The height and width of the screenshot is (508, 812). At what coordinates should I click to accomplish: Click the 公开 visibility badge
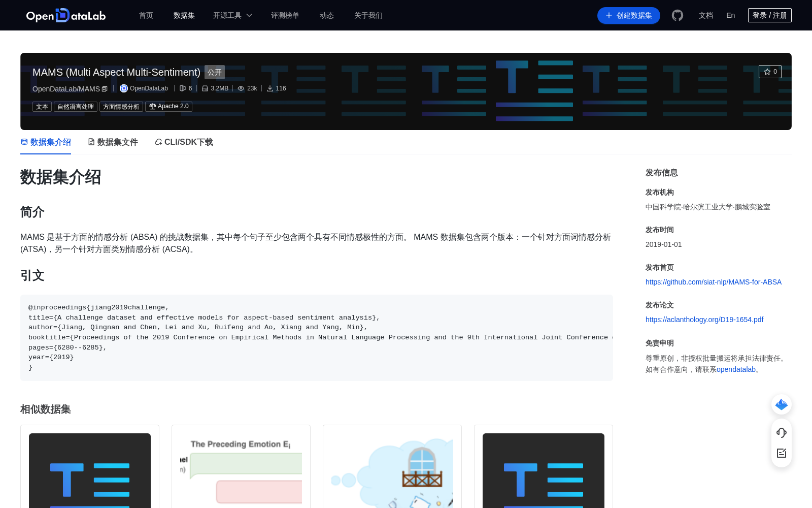tap(215, 72)
